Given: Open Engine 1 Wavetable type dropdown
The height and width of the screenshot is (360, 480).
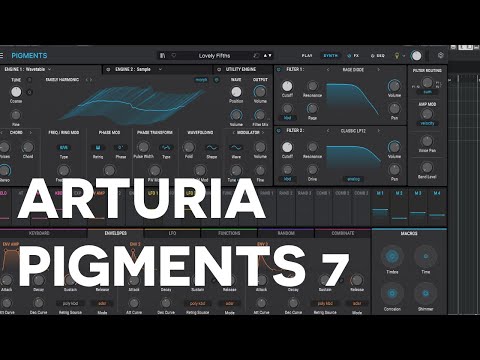Looking at the screenshot, I should (49, 69).
